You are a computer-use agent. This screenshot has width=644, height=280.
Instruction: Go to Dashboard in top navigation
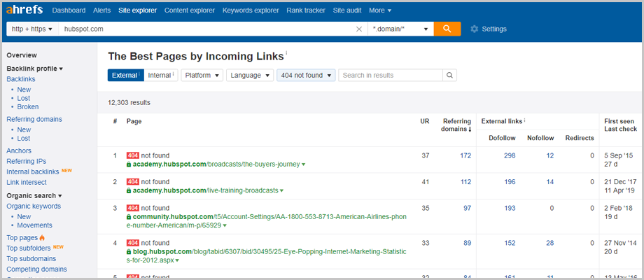[x=69, y=10]
